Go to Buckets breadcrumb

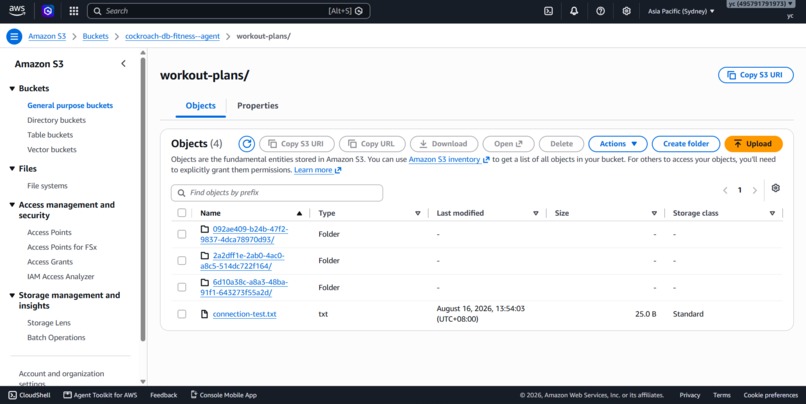[96, 36]
